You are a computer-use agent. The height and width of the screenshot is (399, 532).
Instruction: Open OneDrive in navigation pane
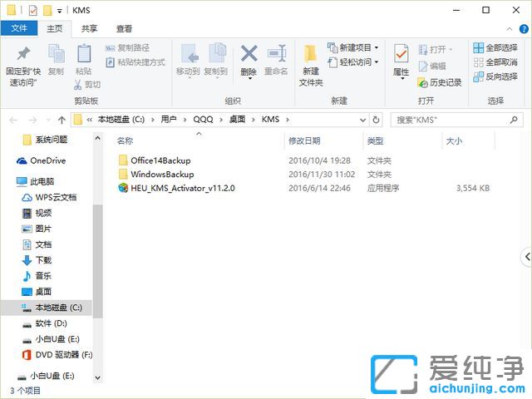click(42, 160)
